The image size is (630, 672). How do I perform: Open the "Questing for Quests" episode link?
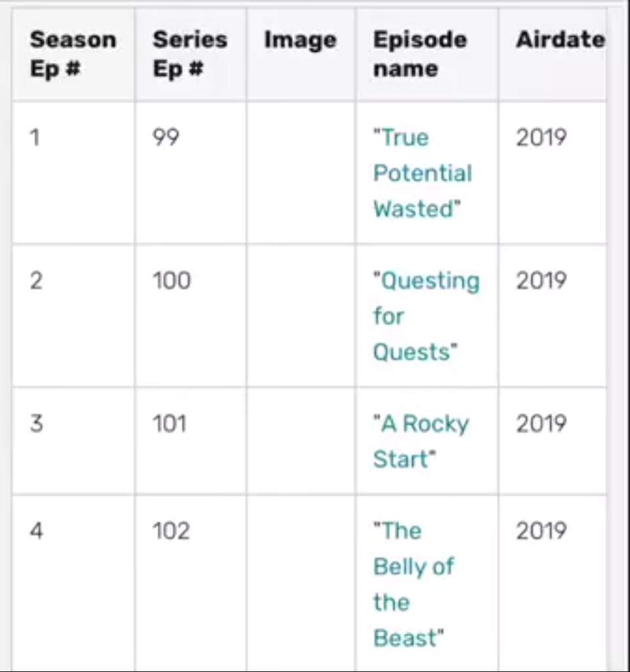tap(426, 316)
